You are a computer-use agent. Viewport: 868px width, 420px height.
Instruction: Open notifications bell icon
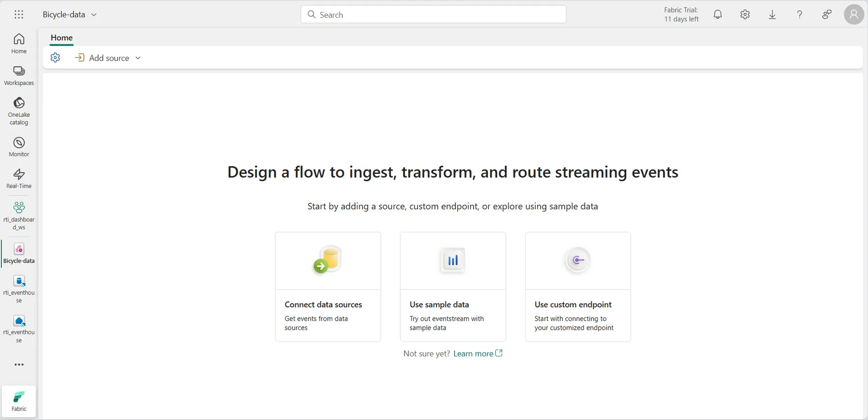(718, 14)
